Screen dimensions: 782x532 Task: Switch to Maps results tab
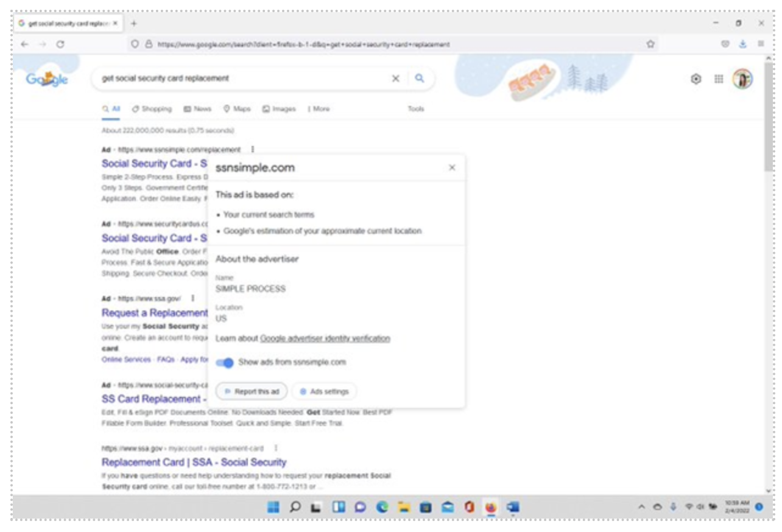click(237, 109)
